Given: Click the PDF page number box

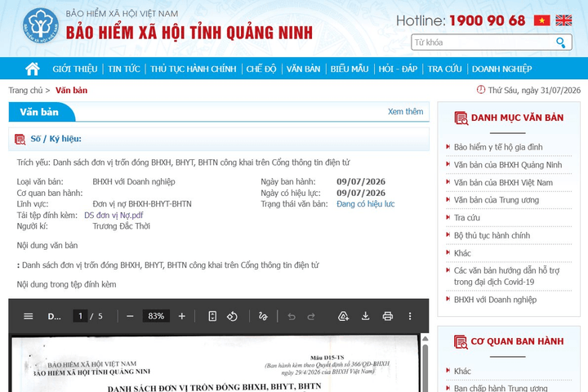Looking at the screenshot, I should pyautogui.click(x=80, y=316).
